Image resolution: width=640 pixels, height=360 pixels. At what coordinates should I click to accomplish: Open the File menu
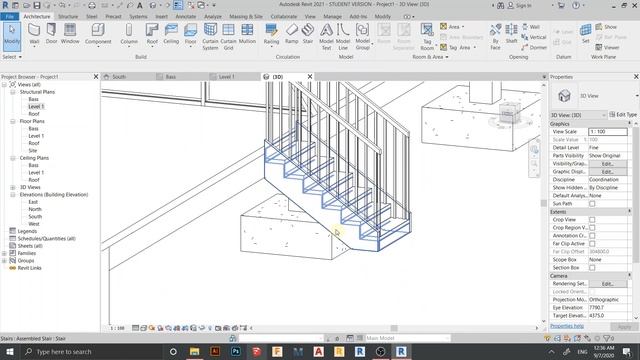tap(10, 16)
